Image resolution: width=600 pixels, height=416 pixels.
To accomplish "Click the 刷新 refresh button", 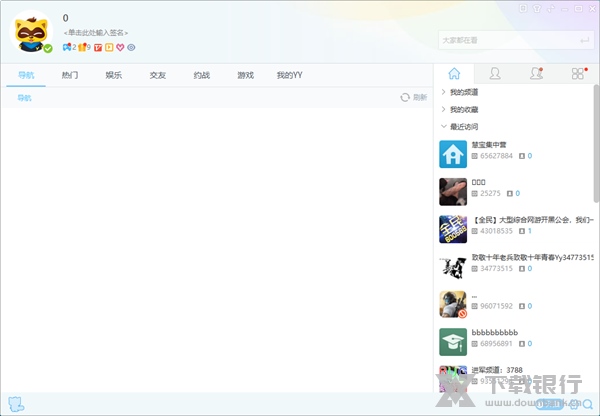I will [x=414, y=97].
